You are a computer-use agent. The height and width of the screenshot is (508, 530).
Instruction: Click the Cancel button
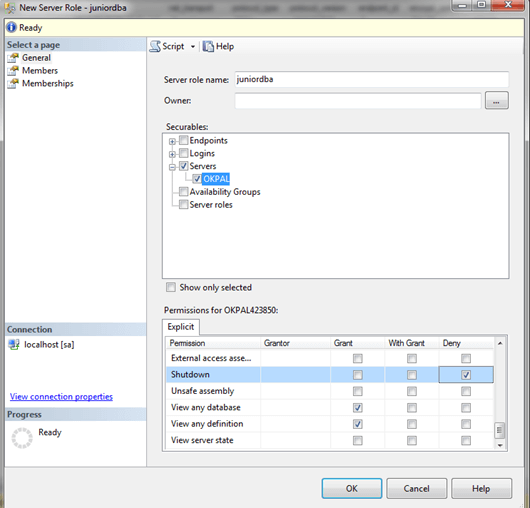[416, 488]
